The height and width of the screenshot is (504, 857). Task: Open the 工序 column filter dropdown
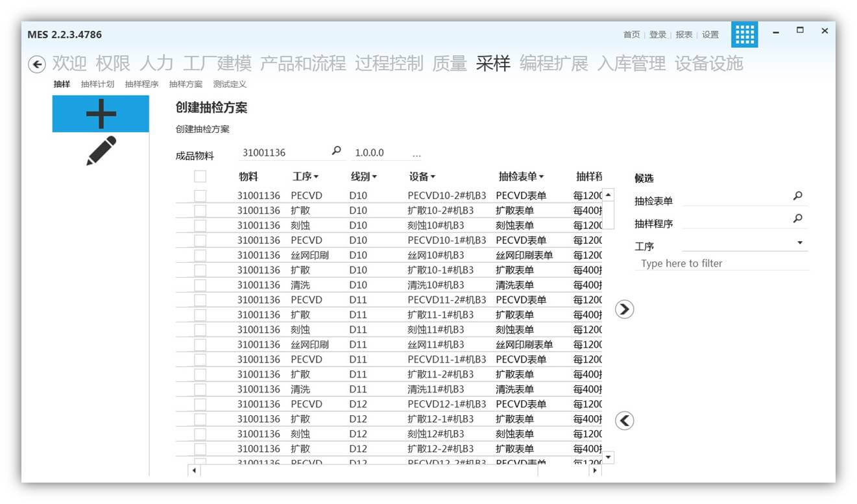pyautogui.click(x=316, y=177)
